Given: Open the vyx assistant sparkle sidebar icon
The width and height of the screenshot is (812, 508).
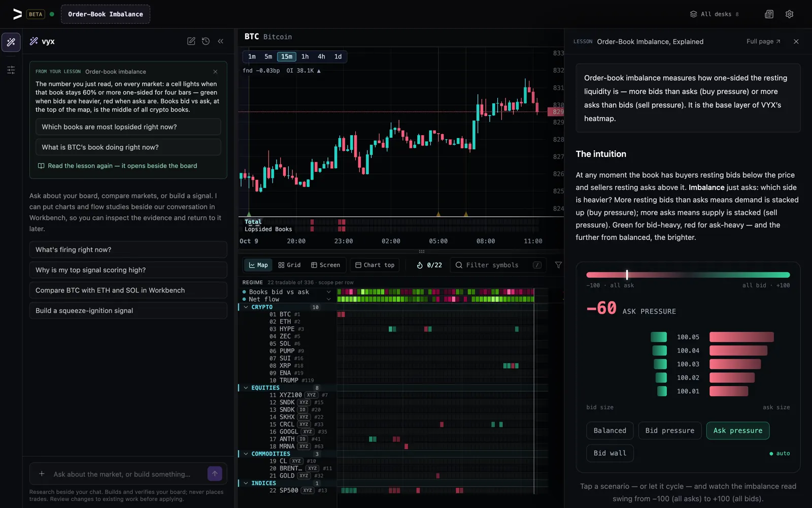Looking at the screenshot, I should click(11, 42).
